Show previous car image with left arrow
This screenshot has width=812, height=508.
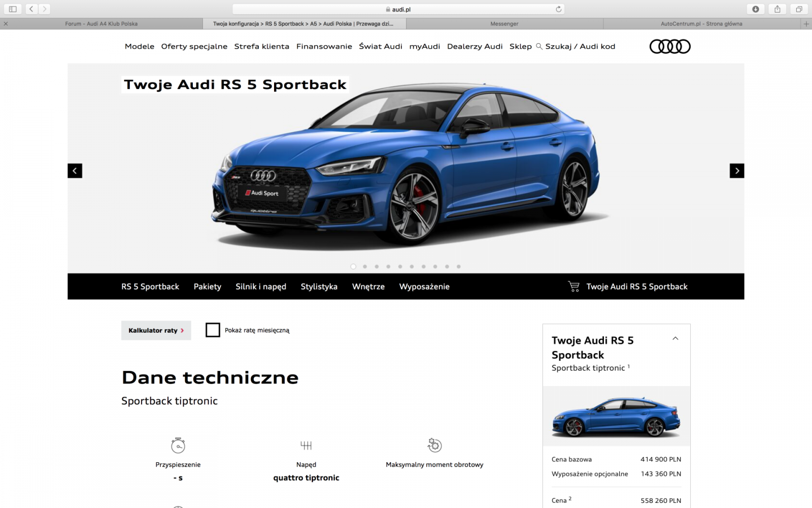click(75, 171)
